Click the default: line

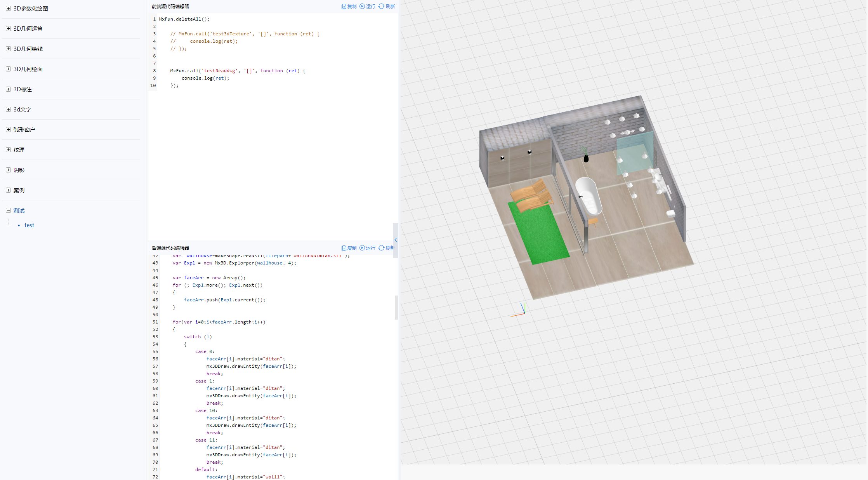[x=207, y=470]
